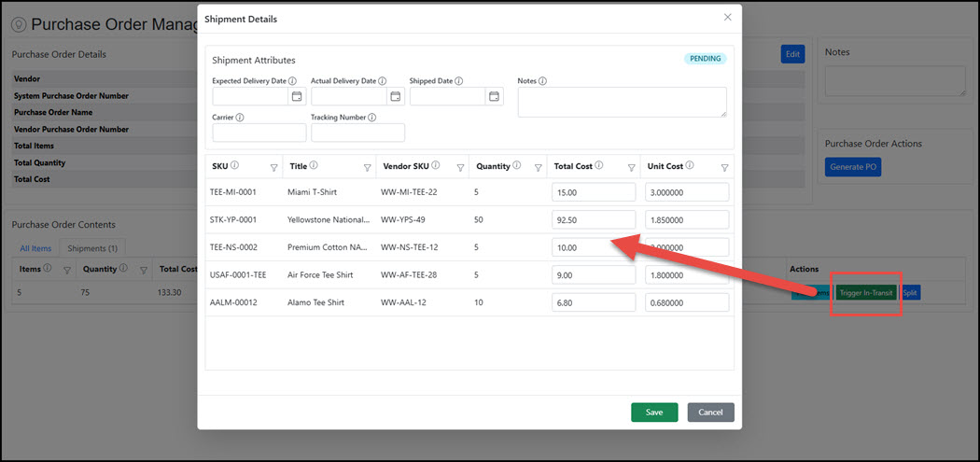Click the Tracking Number text field

tap(357, 133)
